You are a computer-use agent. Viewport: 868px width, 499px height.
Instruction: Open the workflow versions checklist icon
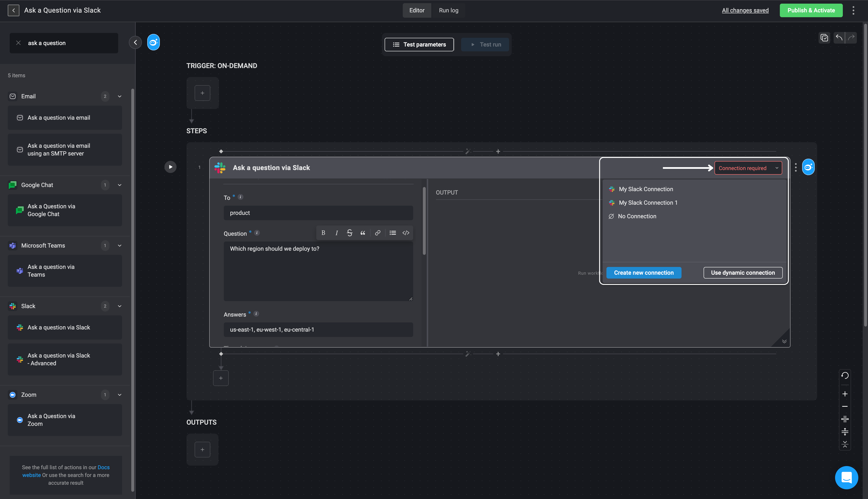824,38
